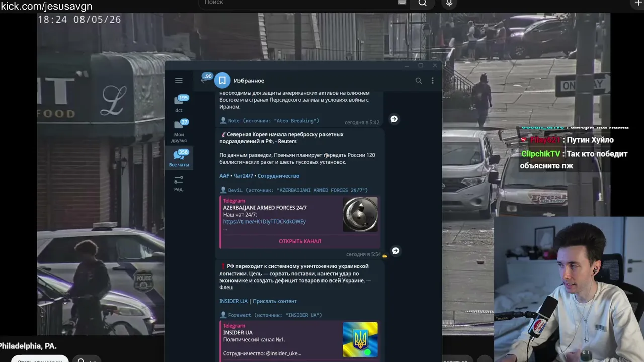Click the INSIDER UA trident thumbnail
The width and height of the screenshot is (644, 362).
tap(360, 340)
